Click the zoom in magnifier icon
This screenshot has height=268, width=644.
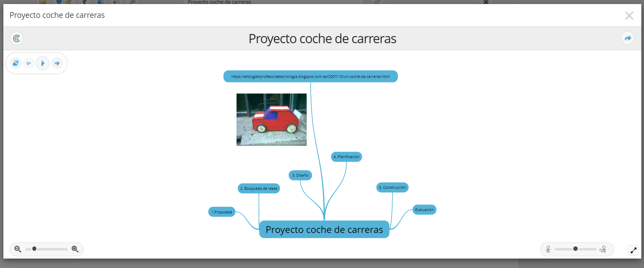75,249
